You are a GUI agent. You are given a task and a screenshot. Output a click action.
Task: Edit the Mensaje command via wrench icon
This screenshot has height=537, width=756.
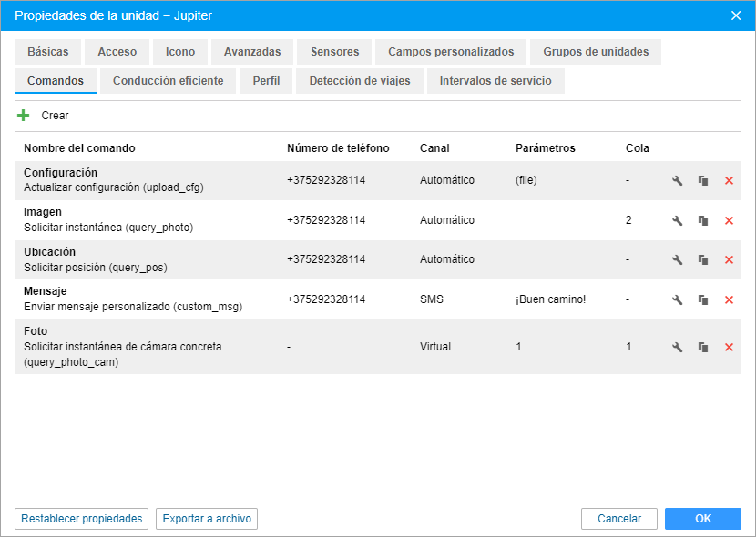(677, 300)
